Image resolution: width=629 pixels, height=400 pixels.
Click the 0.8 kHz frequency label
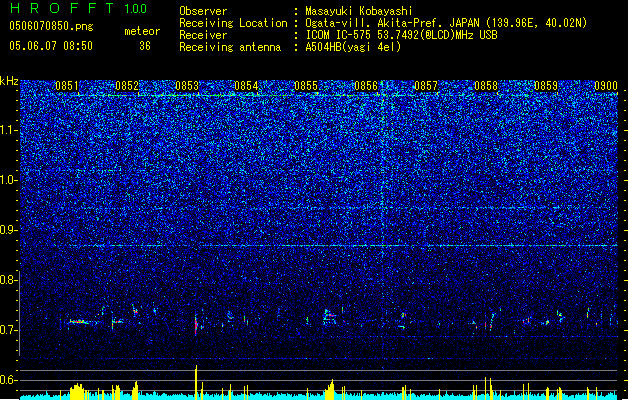[x=9, y=280]
